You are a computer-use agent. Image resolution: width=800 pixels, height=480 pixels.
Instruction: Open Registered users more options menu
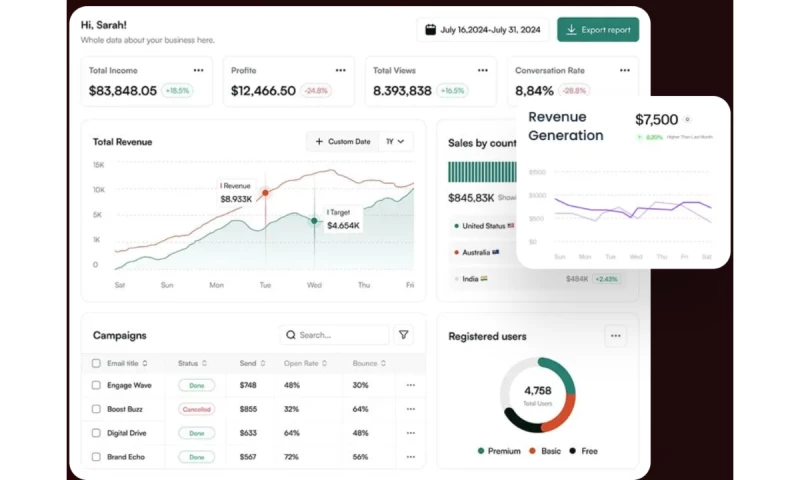tap(615, 336)
